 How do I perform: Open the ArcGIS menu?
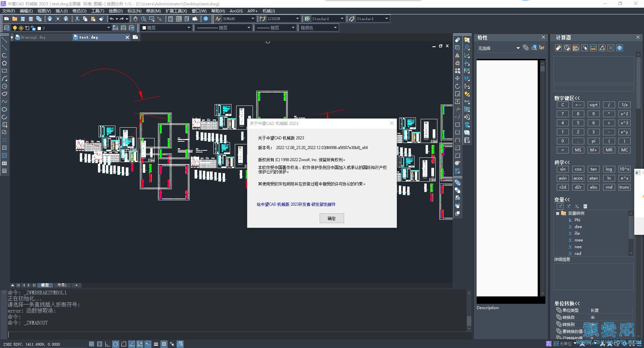point(236,11)
